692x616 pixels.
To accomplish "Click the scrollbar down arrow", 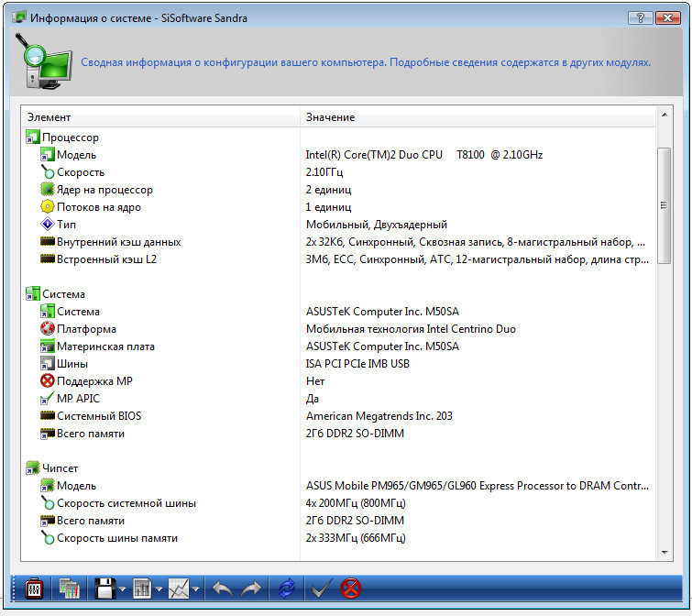I will pos(665,552).
